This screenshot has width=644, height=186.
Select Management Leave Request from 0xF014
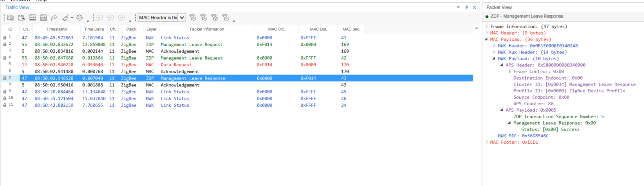(237, 45)
